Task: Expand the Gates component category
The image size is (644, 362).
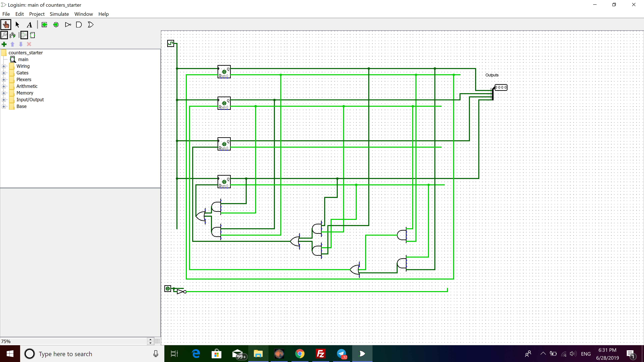Action: pos(4,73)
